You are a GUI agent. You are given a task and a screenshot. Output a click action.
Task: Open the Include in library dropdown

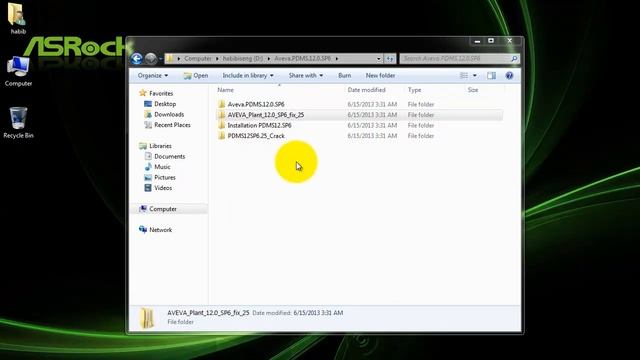click(248, 76)
